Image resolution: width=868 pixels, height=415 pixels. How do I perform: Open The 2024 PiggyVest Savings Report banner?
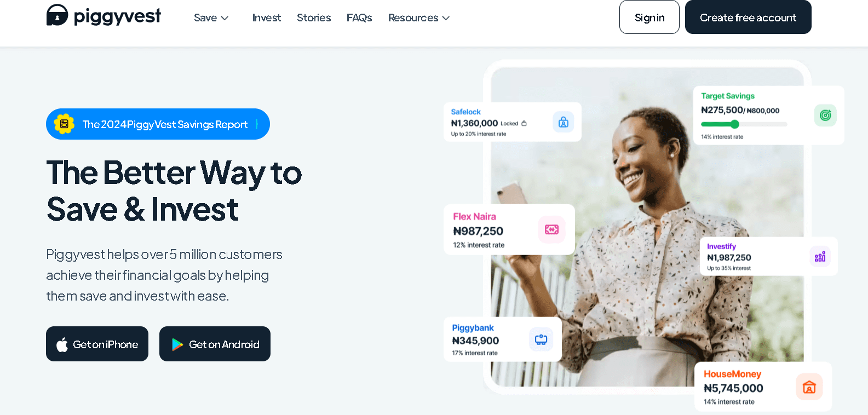click(x=158, y=124)
